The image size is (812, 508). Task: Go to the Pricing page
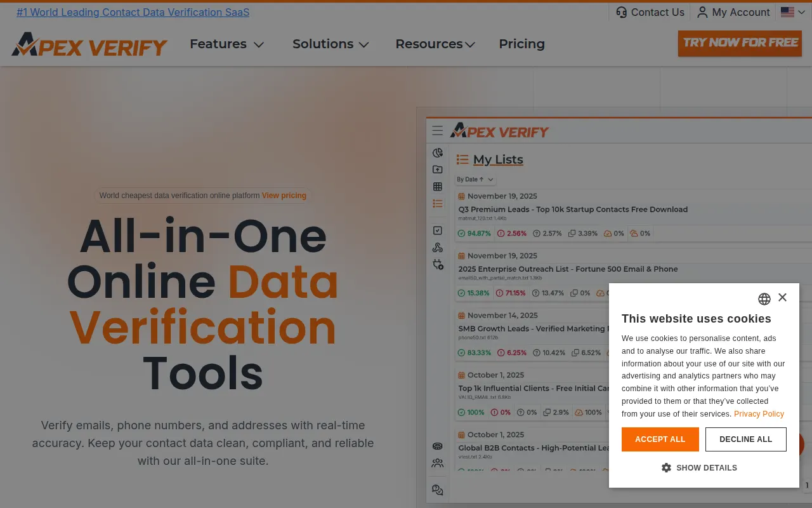521,44
